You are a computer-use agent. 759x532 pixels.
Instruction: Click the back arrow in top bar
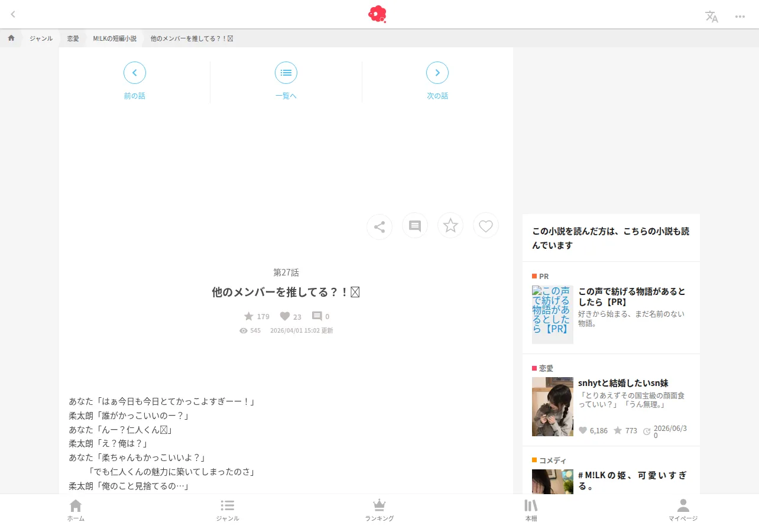click(13, 14)
